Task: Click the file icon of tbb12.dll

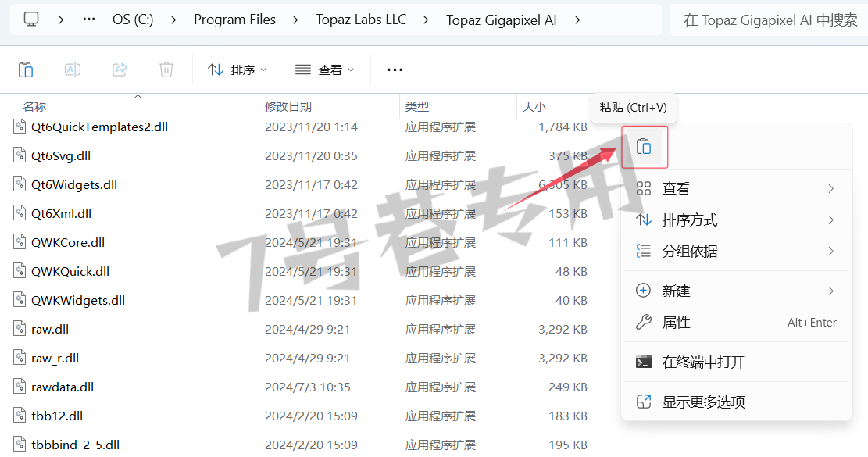Action: (x=20, y=416)
